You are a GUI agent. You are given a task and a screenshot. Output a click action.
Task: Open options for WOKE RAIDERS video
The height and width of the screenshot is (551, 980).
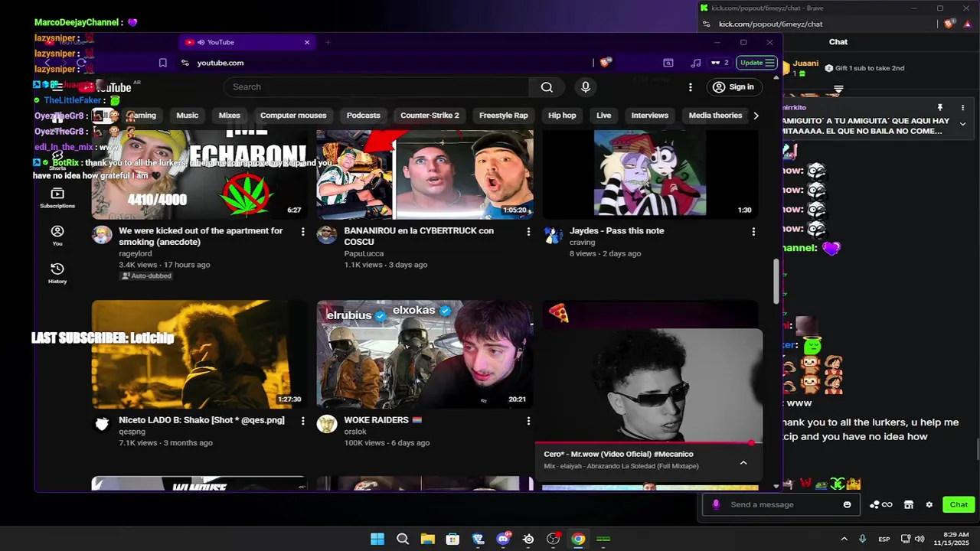pyautogui.click(x=528, y=421)
